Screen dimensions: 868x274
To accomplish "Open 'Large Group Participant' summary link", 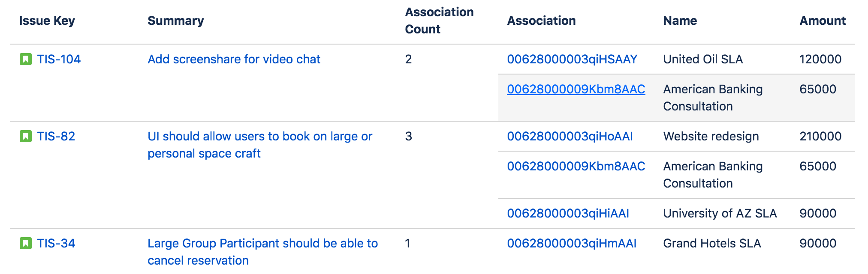I will tap(263, 252).
